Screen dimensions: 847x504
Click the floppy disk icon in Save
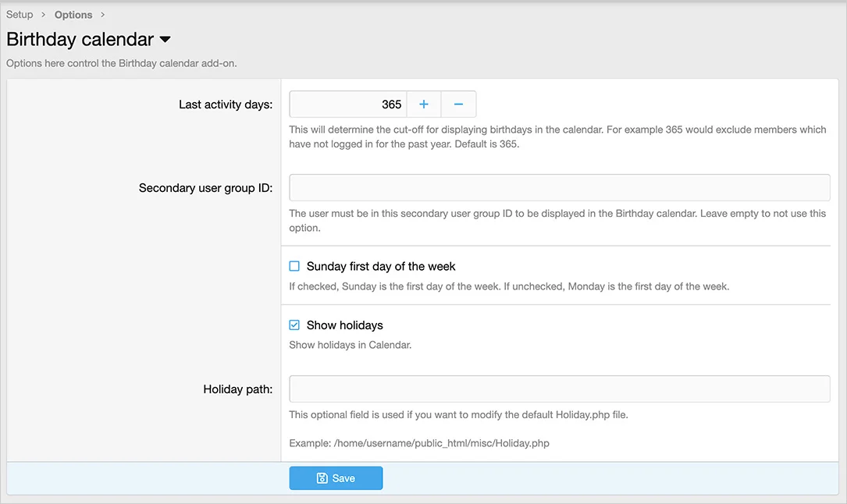pos(322,478)
